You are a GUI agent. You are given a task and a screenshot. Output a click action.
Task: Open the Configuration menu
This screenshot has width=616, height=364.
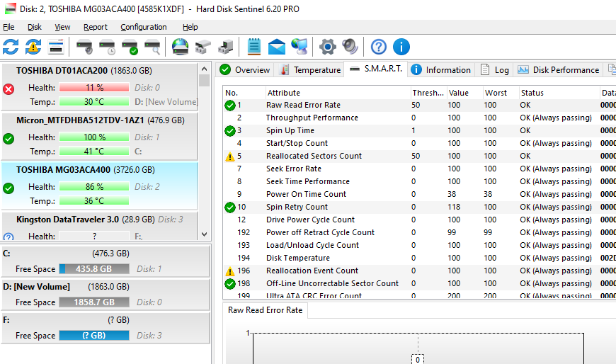[x=144, y=27]
